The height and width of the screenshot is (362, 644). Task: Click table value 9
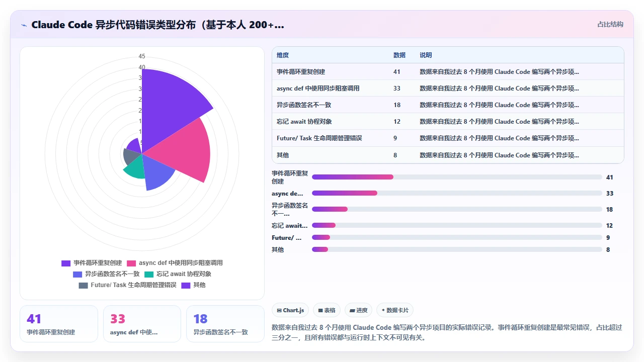coord(395,138)
